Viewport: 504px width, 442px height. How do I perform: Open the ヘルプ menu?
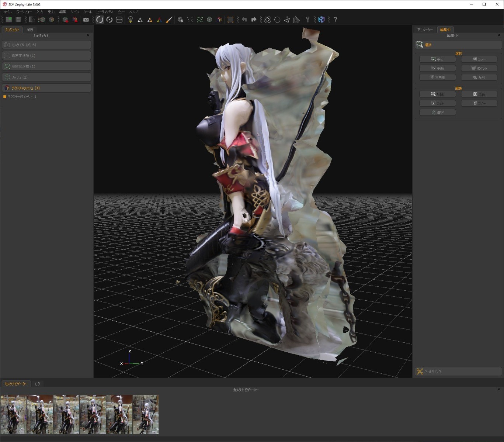pyautogui.click(x=133, y=12)
